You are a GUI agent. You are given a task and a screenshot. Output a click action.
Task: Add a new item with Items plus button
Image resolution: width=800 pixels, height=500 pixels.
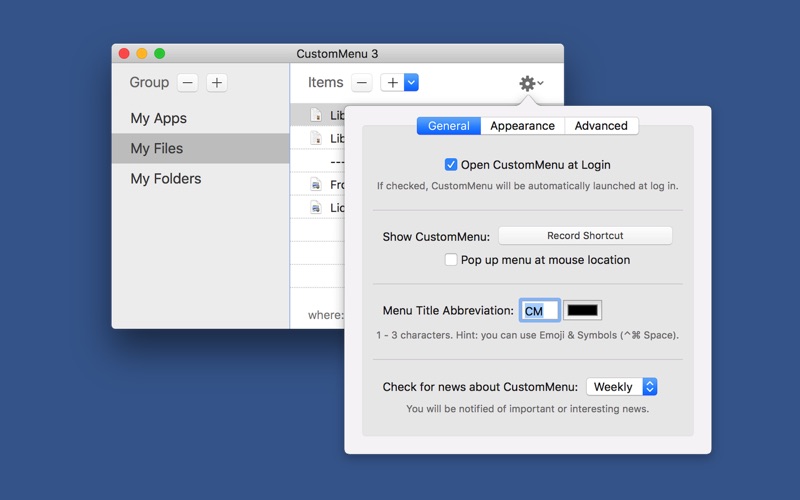click(392, 83)
